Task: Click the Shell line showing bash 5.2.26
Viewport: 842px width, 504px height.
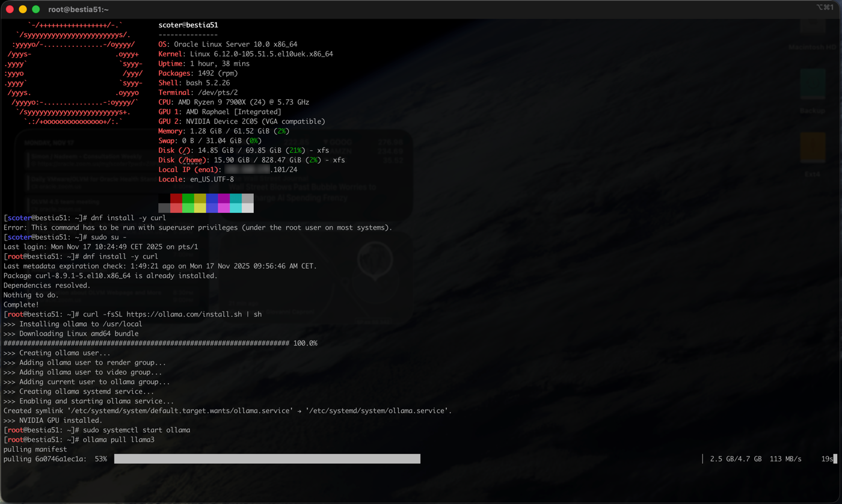Action: pos(194,83)
